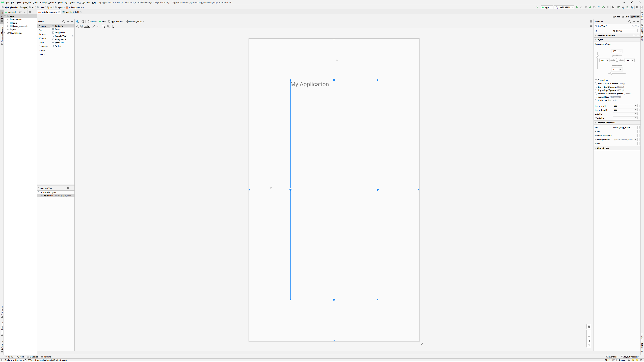Open the Refactor menu

click(52, 3)
